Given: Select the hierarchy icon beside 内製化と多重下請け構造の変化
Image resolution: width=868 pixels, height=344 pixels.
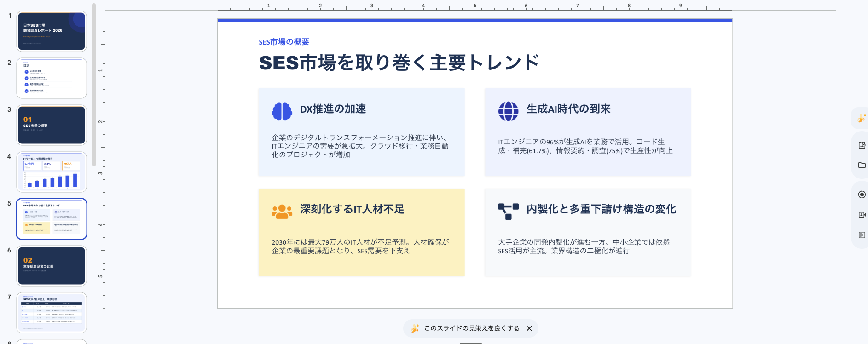Looking at the screenshot, I should click(x=508, y=212).
